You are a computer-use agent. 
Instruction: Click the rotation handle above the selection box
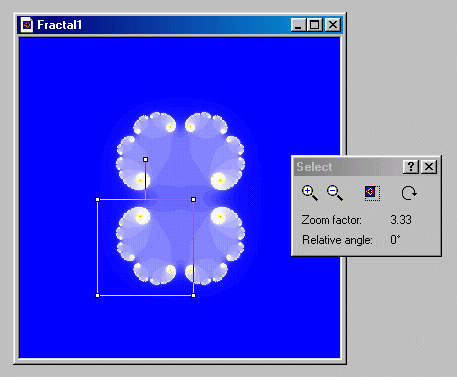point(145,160)
